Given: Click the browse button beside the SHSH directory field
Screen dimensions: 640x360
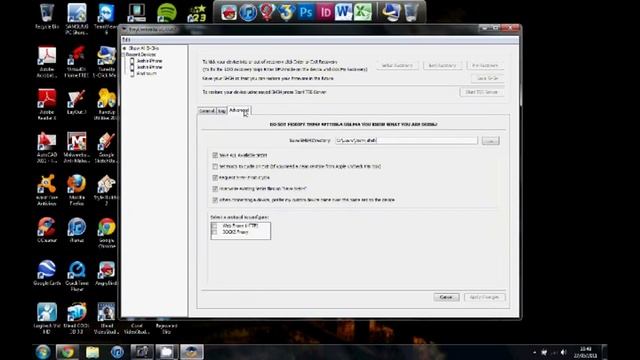Looking at the screenshot, I should pyautogui.click(x=490, y=141).
